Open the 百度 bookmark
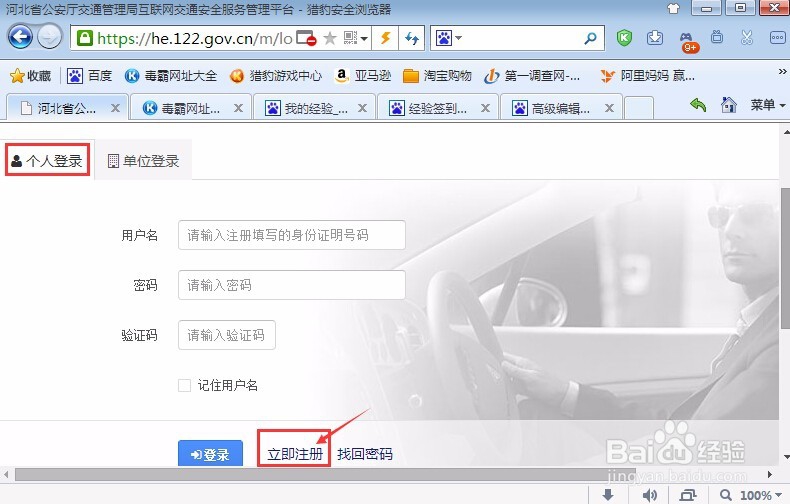Screen dimensions: 790x504 click(89, 76)
